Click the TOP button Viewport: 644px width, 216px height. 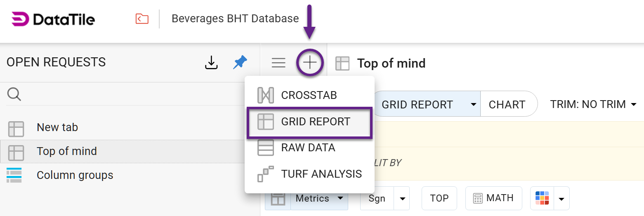click(x=439, y=198)
